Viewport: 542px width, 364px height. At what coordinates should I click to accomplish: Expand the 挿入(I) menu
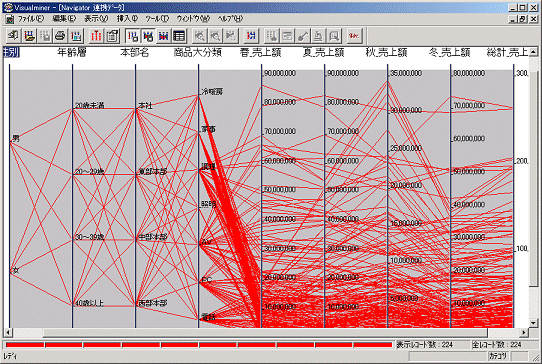[127, 19]
